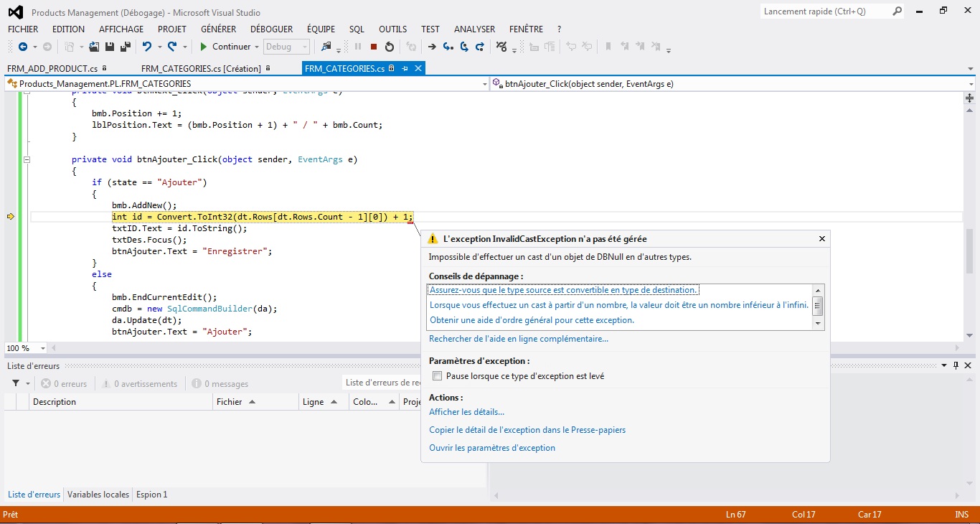Click the Step Into icon
This screenshot has width=980, height=524.
[448, 47]
